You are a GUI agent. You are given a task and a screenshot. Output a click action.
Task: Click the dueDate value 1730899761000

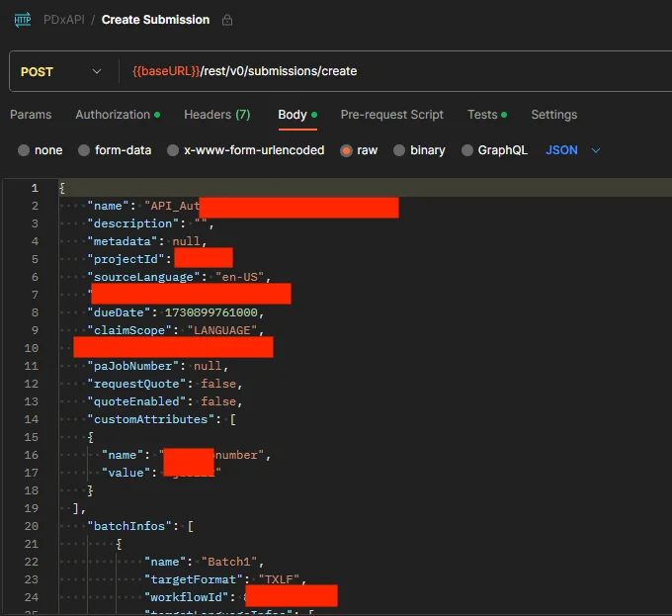click(x=211, y=312)
